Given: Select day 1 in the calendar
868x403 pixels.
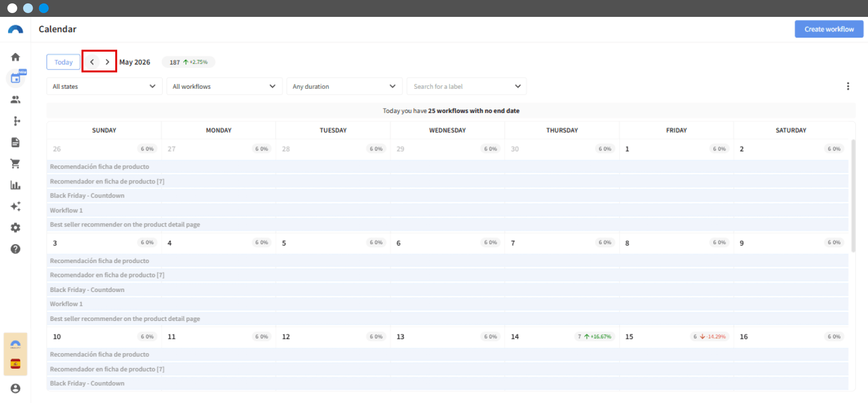Looking at the screenshot, I should point(627,149).
